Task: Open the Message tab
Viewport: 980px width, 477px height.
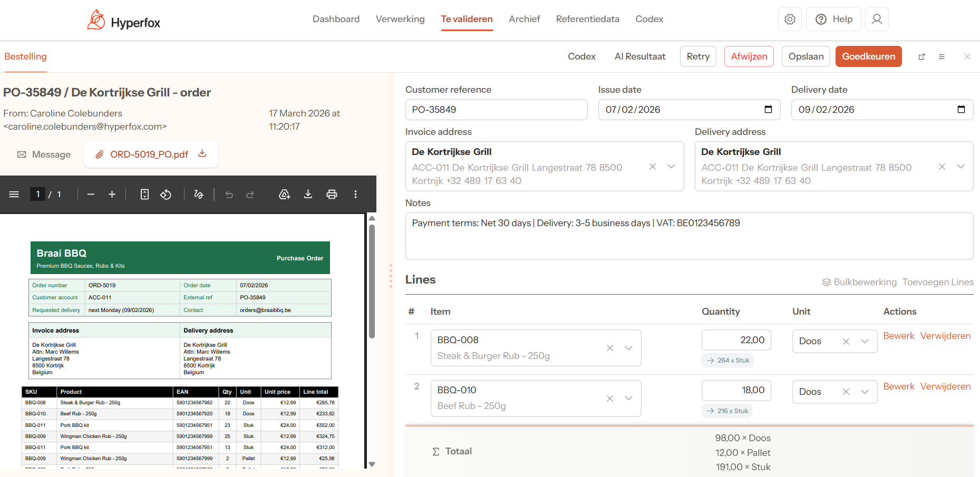Action: [x=44, y=154]
